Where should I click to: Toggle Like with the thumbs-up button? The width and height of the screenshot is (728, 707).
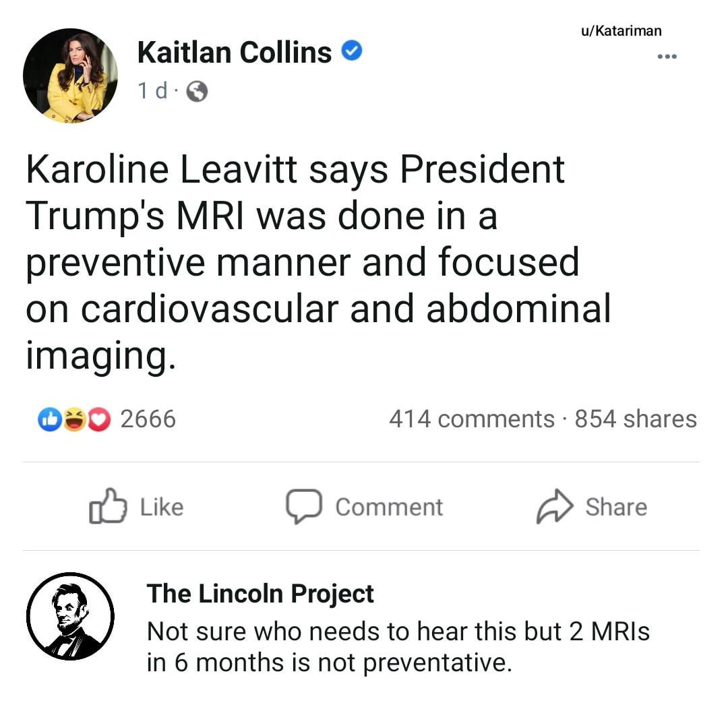tap(136, 507)
